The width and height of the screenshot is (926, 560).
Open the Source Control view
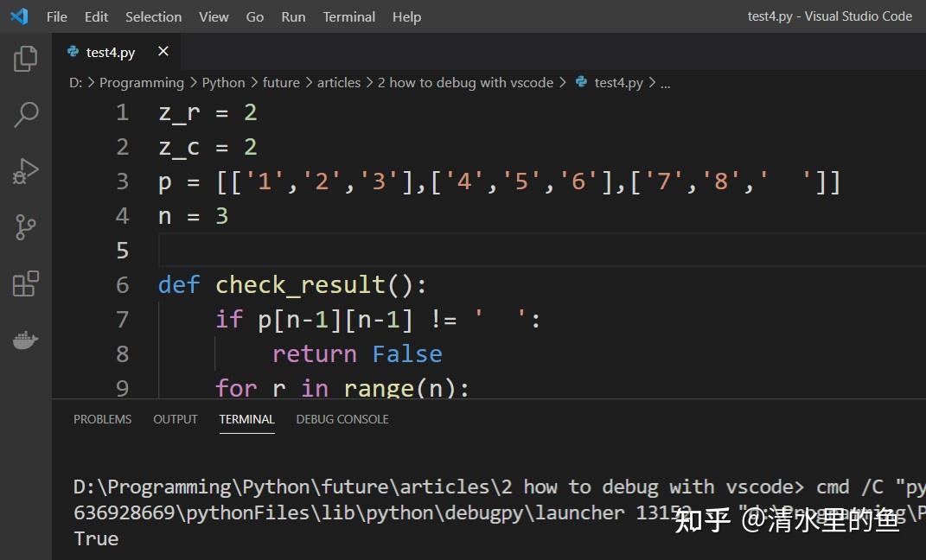click(25, 227)
